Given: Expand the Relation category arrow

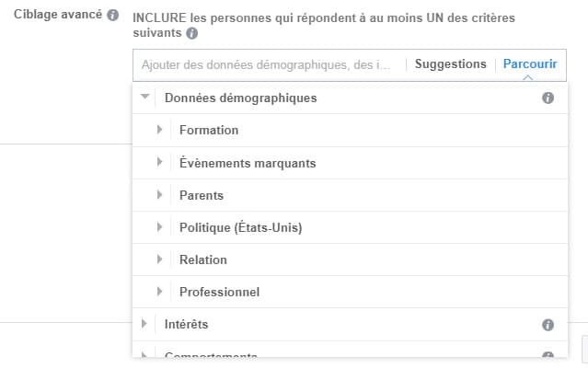Looking at the screenshot, I should [x=160, y=259].
